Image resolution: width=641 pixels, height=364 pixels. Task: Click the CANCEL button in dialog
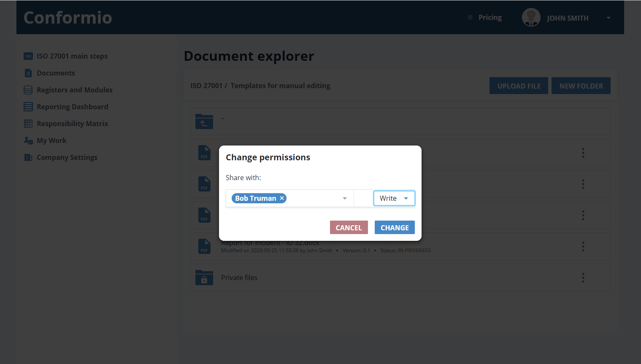349,227
